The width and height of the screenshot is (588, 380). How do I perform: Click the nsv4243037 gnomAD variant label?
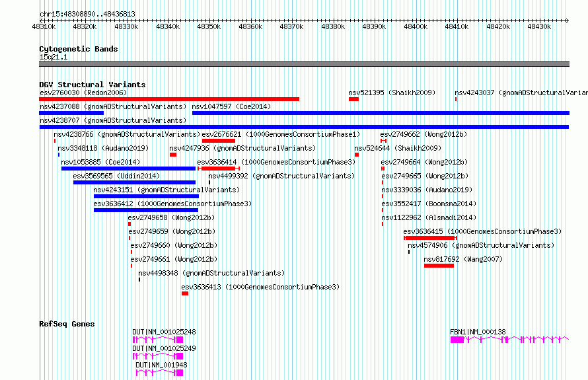(x=521, y=93)
